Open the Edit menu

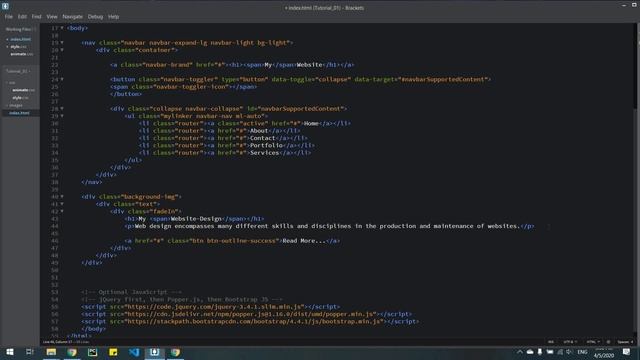pos(22,17)
